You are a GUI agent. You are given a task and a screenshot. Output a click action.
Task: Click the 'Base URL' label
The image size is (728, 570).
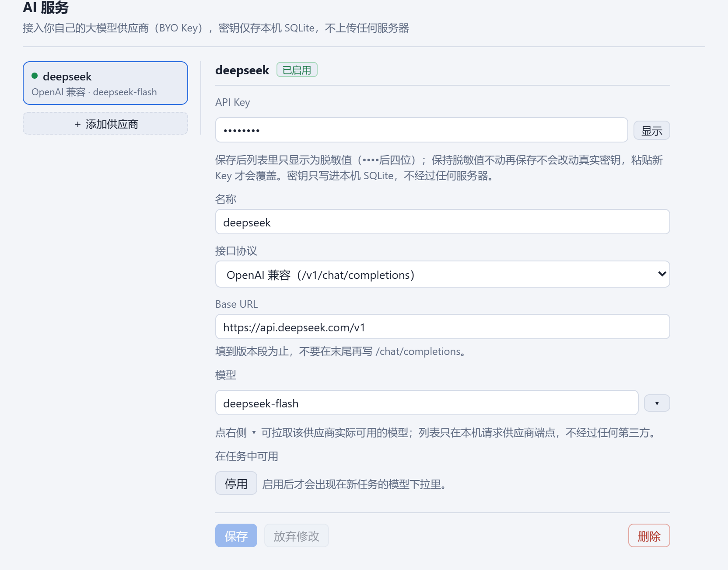click(237, 304)
